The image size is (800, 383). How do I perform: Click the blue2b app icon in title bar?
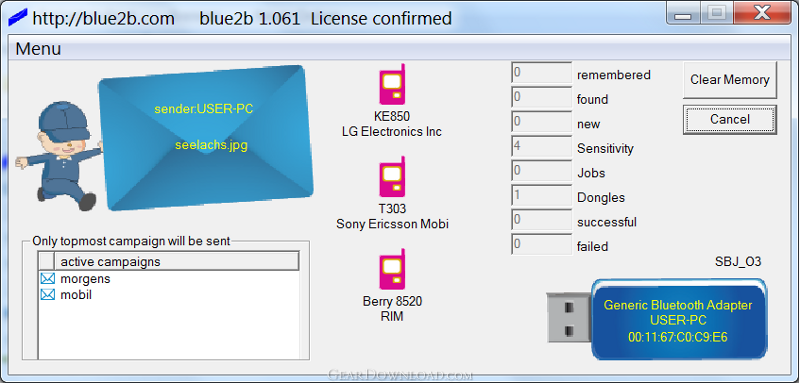(x=18, y=18)
